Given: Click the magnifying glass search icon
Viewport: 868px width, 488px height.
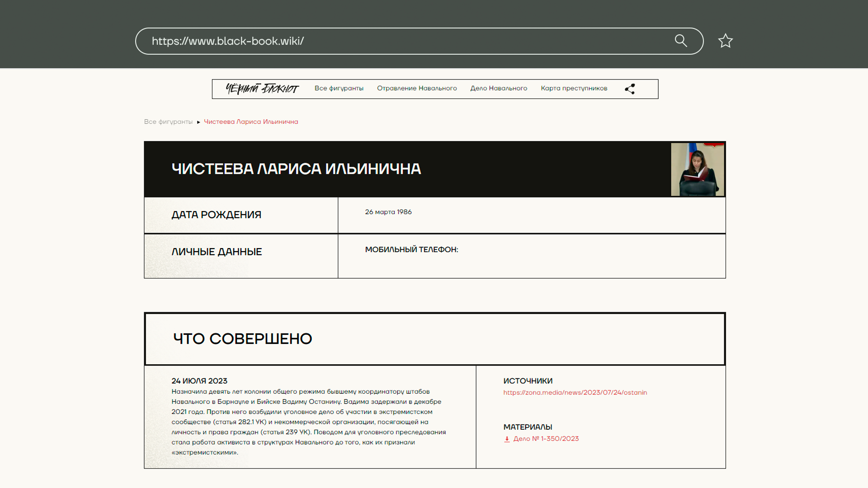Looking at the screenshot, I should click(x=681, y=41).
